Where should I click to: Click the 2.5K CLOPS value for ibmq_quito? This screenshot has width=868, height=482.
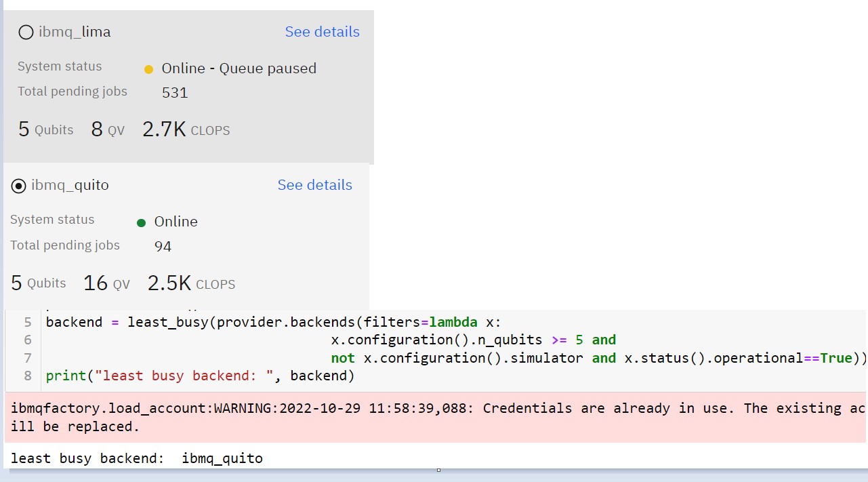coord(191,283)
